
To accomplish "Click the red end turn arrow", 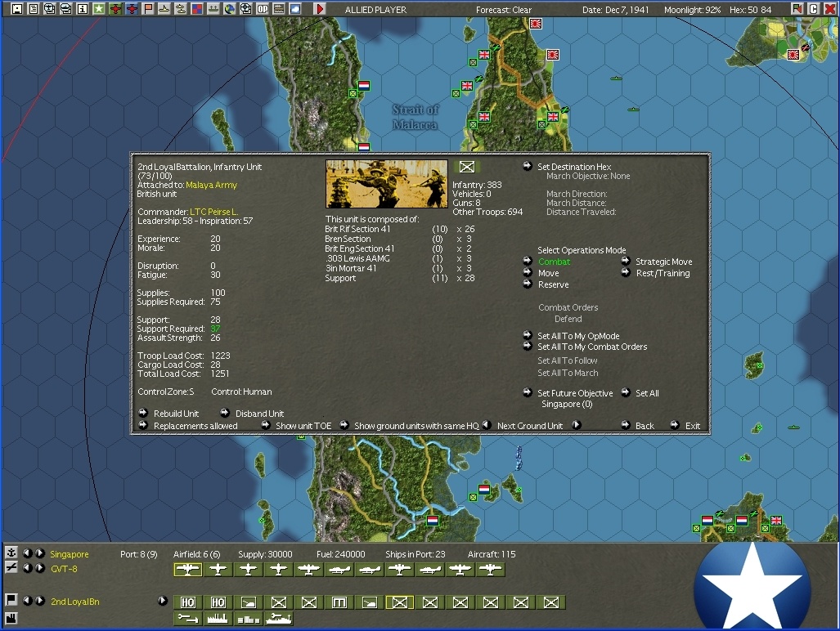I will click(x=320, y=9).
